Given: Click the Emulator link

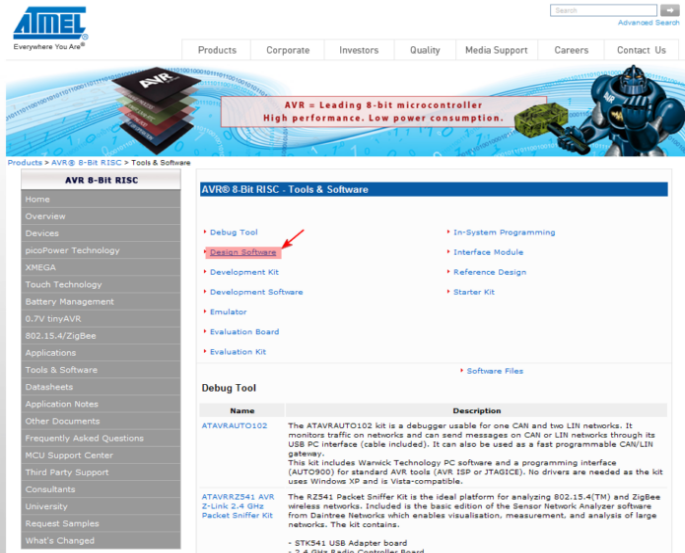Looking at the screenshot, I should pos(228,311).
